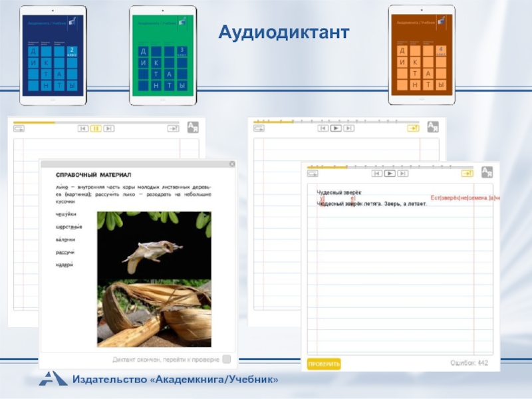This screenshot has width=532, height=399.
Task: Click the flying squirrel picture in the reference popup
Action: coord(154,245)
